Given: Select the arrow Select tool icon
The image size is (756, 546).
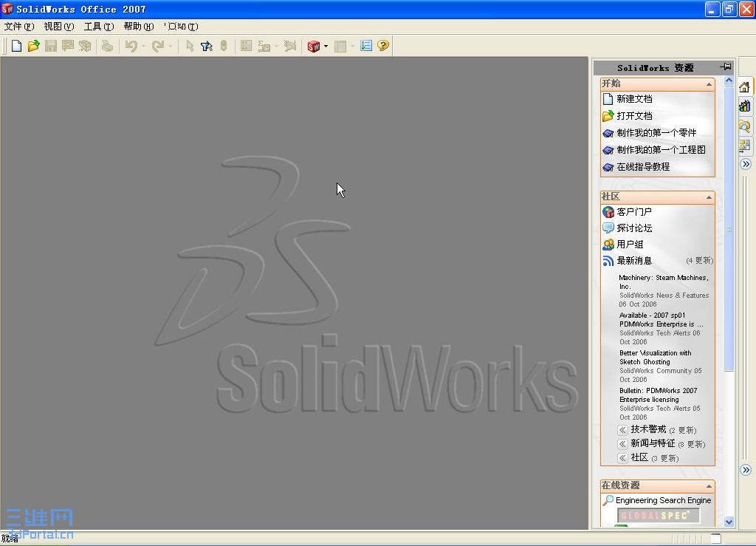Looking at the screenshot, I should tap(190, 46).
